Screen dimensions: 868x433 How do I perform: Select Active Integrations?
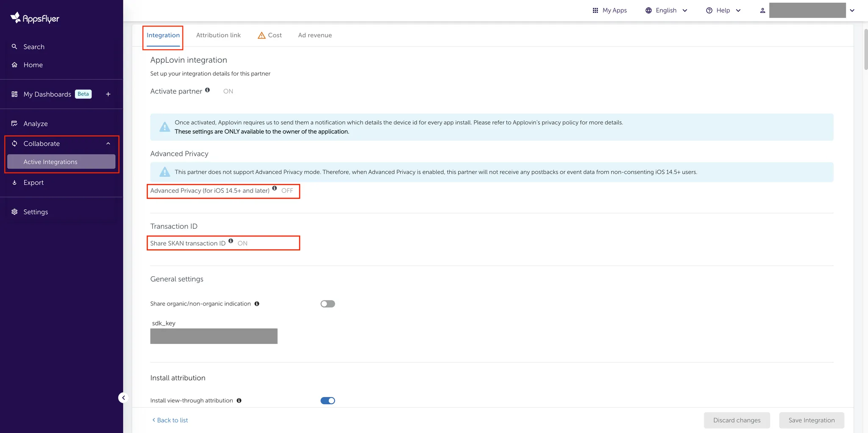(x=61, y=162)
